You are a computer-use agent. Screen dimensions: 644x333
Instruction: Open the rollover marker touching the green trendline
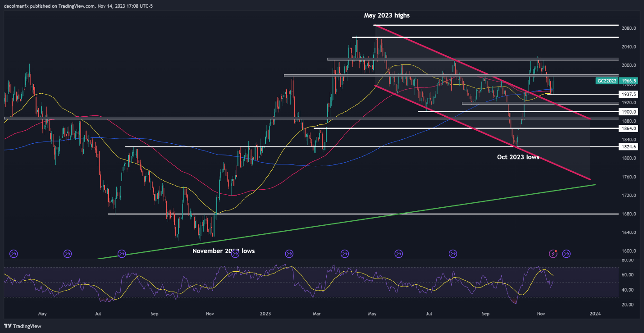point(122,254)
